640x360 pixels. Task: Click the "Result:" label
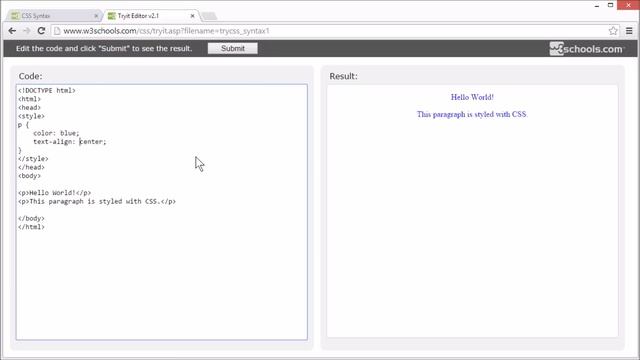343,76
